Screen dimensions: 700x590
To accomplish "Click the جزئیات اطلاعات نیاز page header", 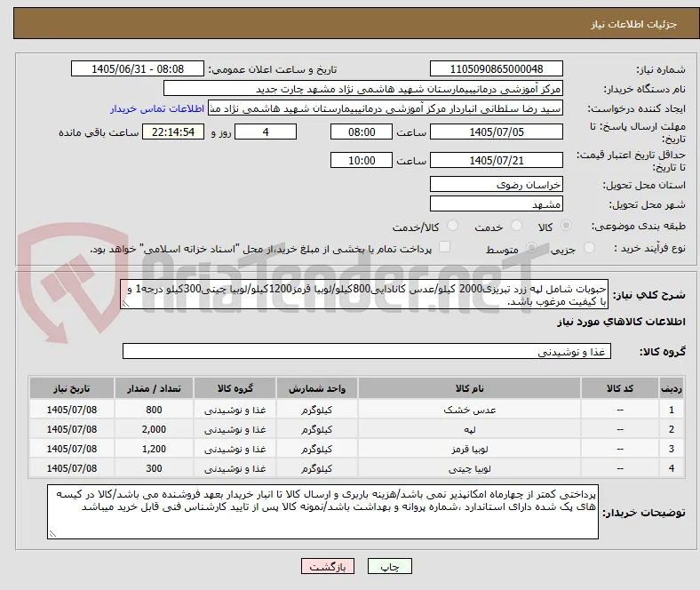I will click(x=633, y=24).
